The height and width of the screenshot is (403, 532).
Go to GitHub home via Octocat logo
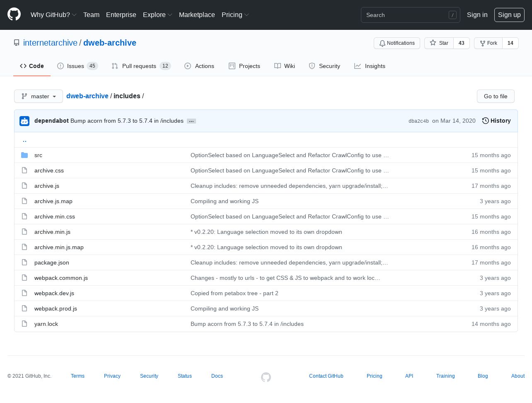(x=14, y=15)
